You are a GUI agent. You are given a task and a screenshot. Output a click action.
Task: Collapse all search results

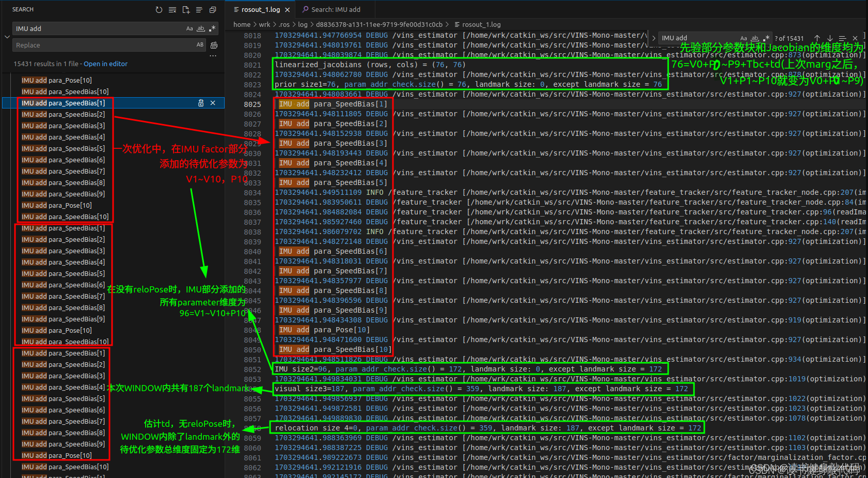coord(213,10)
